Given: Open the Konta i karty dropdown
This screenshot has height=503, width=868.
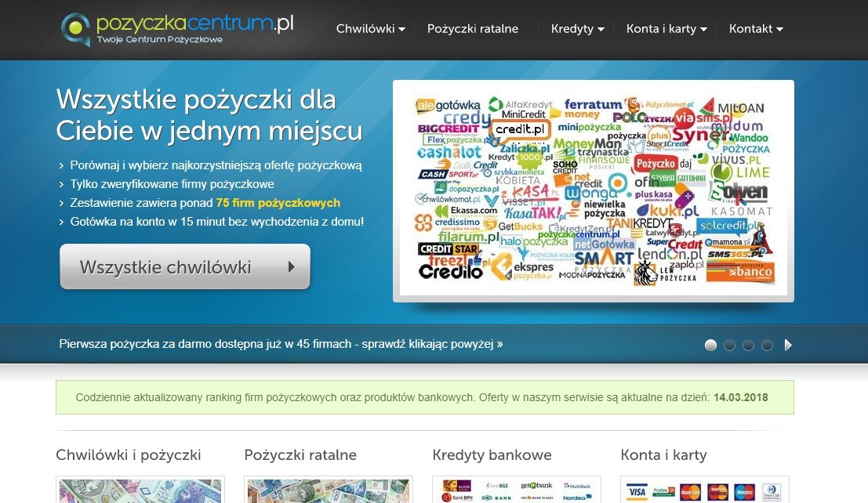Looking at the screenshot, I should pyautogui.click(x=666, y=28).
